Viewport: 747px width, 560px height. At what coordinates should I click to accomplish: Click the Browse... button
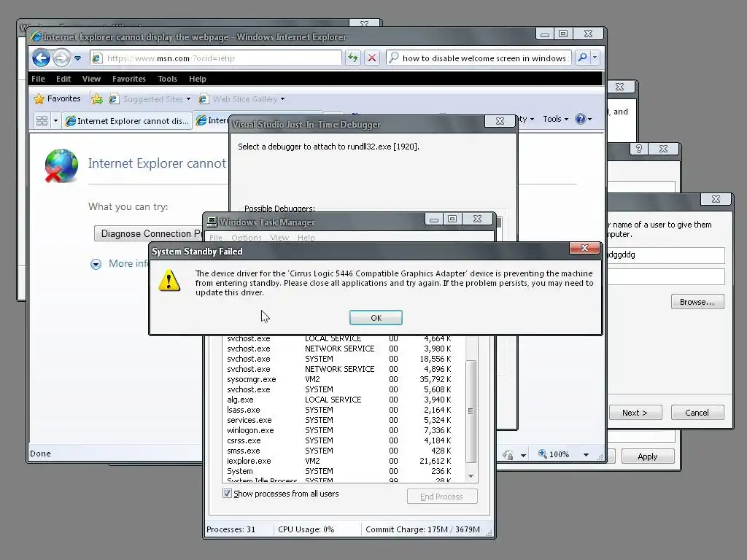pos(697,302)
